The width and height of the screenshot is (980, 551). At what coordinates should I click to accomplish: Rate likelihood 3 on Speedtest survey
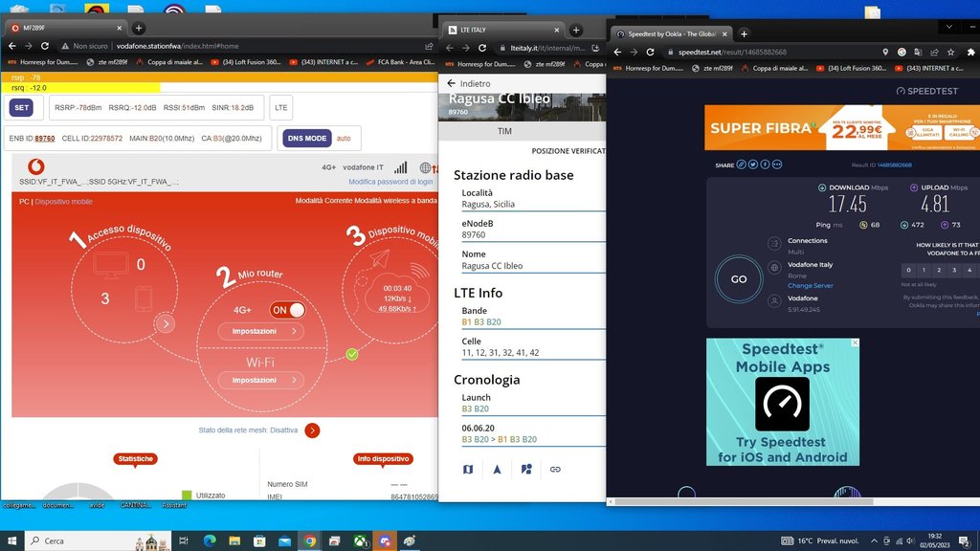pos(954,270)
